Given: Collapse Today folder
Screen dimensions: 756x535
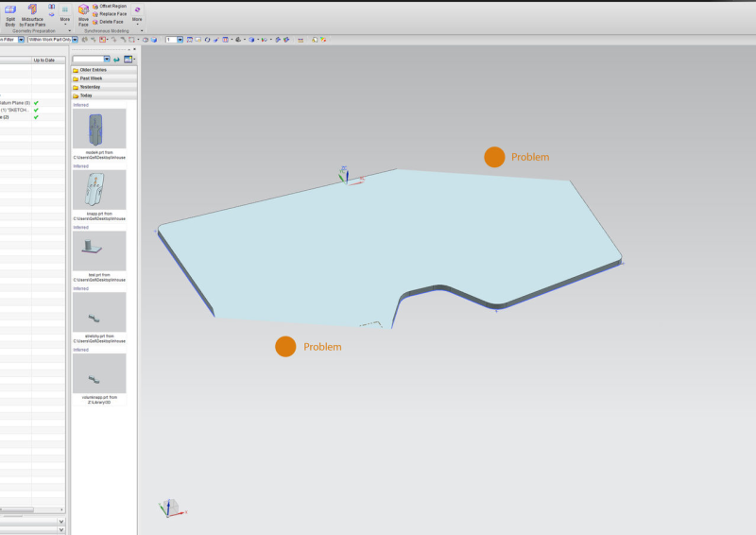Looking at the screenshot, I should click(104, 95).
